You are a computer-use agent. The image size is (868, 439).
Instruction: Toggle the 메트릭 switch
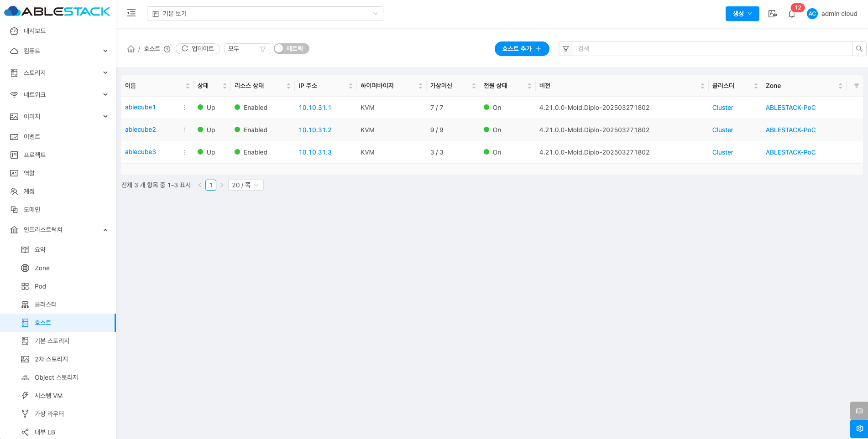(291, 49)
